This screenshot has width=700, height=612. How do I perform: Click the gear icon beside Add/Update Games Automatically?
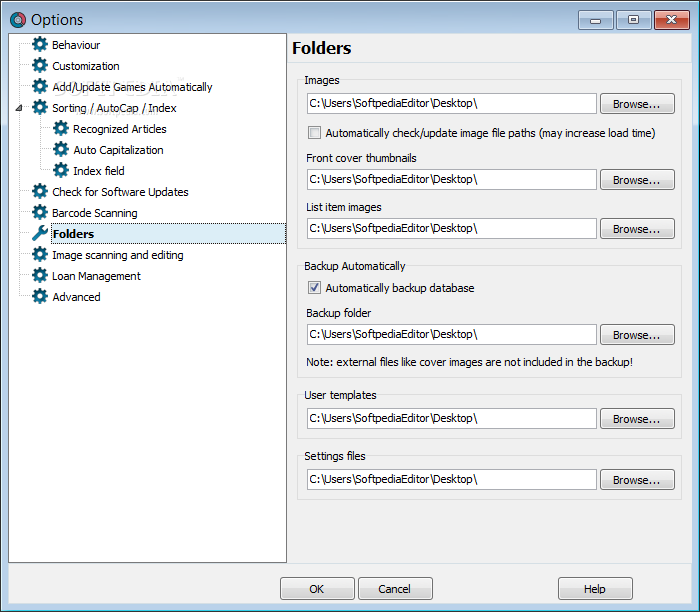[x=40, y=87]
